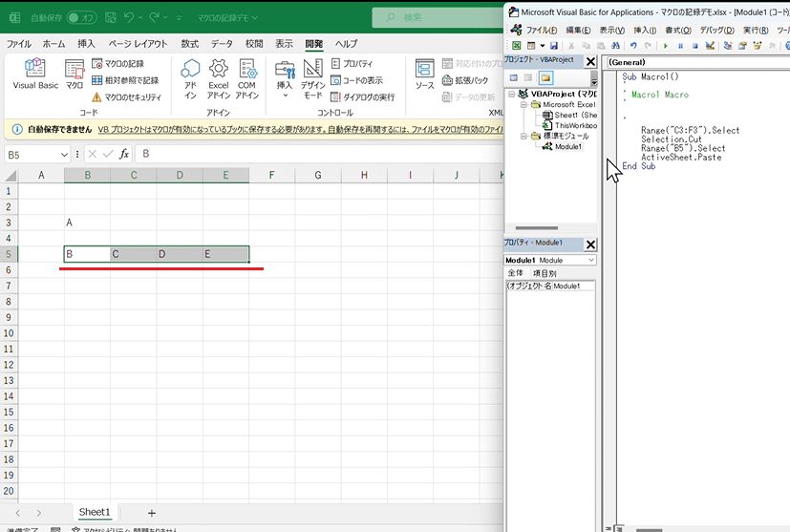Open the Name Box dropdown arrow
Screen dimensions: 790x532
[x=64, y=155]
